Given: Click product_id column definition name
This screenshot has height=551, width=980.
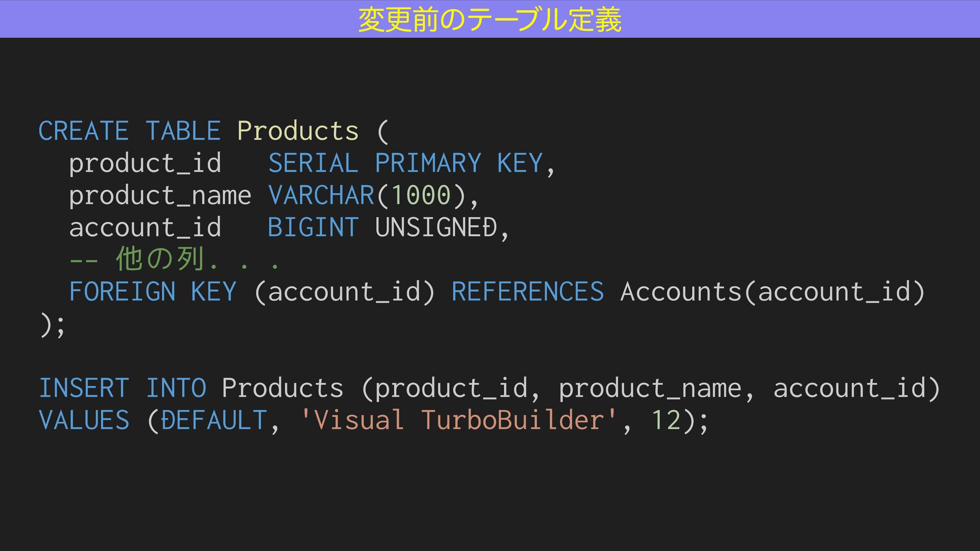Looking at the screenshot, I should click(145, 164).
